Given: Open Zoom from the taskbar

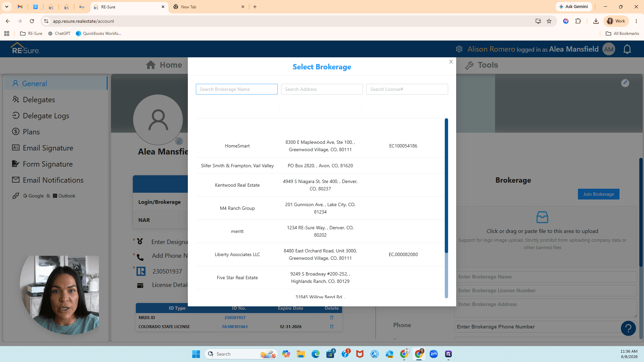Looking at the screenshot, I should click(x=434, y=354).
